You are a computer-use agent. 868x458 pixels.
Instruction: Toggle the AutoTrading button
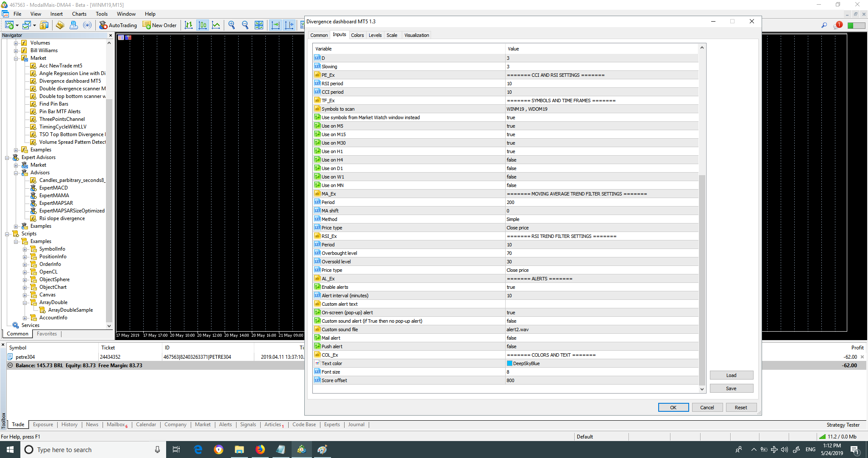coord(118,25)
